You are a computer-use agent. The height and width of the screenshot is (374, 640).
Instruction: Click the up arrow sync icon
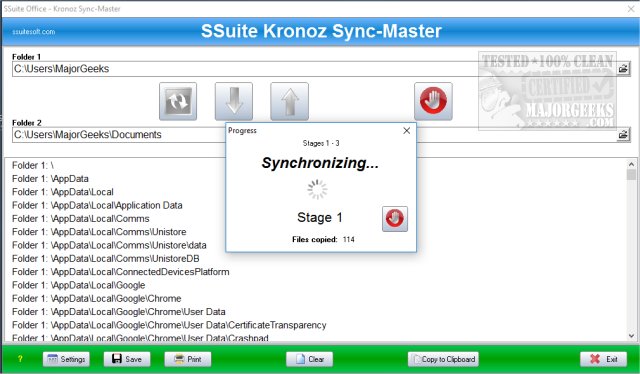click(289, 101)
